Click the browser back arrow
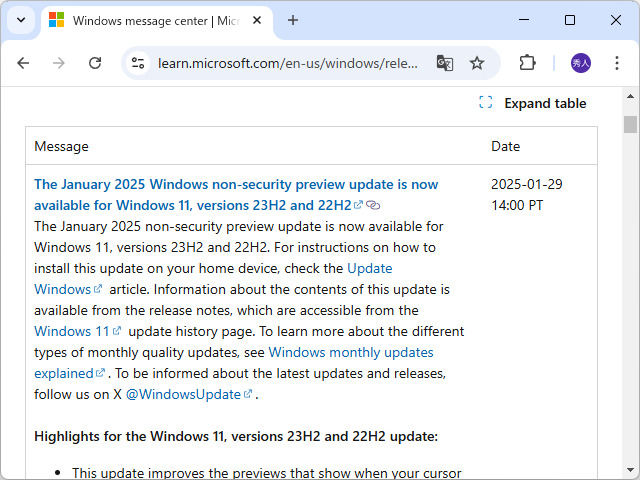Screen dimensions: 640x480 pos(23,63)
